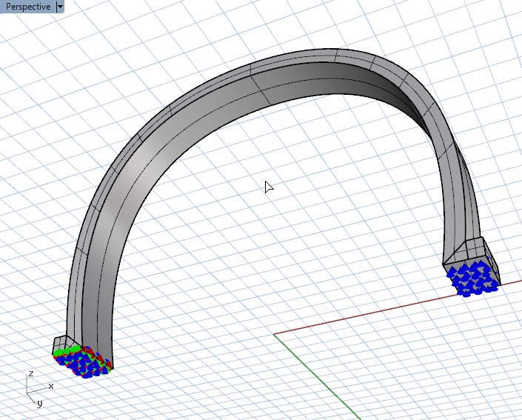
Task: Click the Perspective viewport title label
Action: coord(28,7)
